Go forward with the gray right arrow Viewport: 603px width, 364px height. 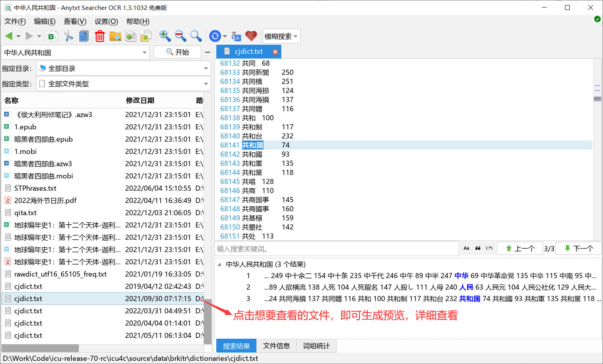(x=29, y=36)
